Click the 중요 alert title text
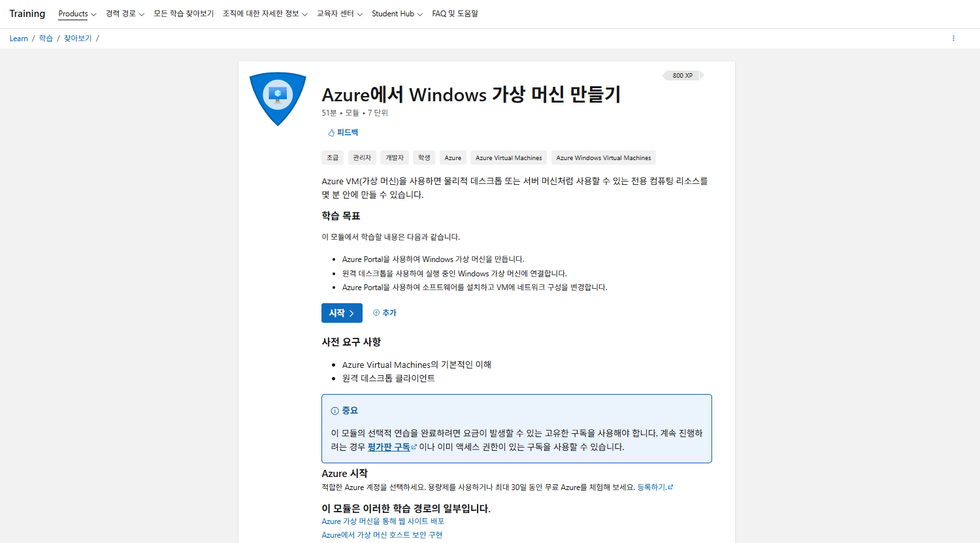This screenshot has height=543, width=980. click(x=350, y=411)
